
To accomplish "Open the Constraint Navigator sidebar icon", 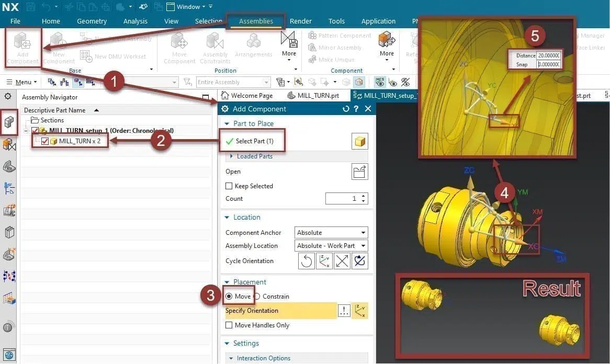I will (9, 145).
